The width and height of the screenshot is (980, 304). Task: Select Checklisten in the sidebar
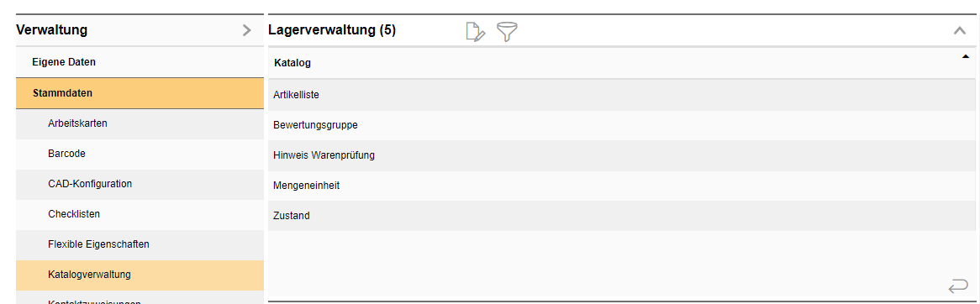click(140, 214)
